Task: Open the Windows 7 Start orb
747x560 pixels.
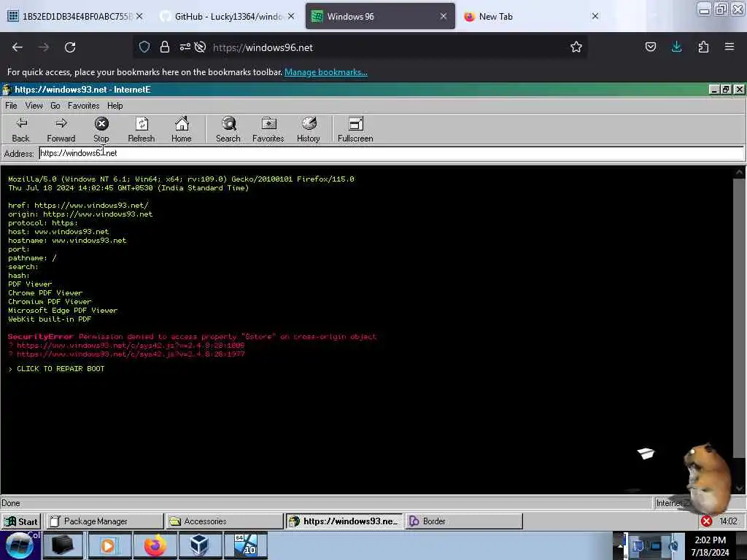Action: 19,545
